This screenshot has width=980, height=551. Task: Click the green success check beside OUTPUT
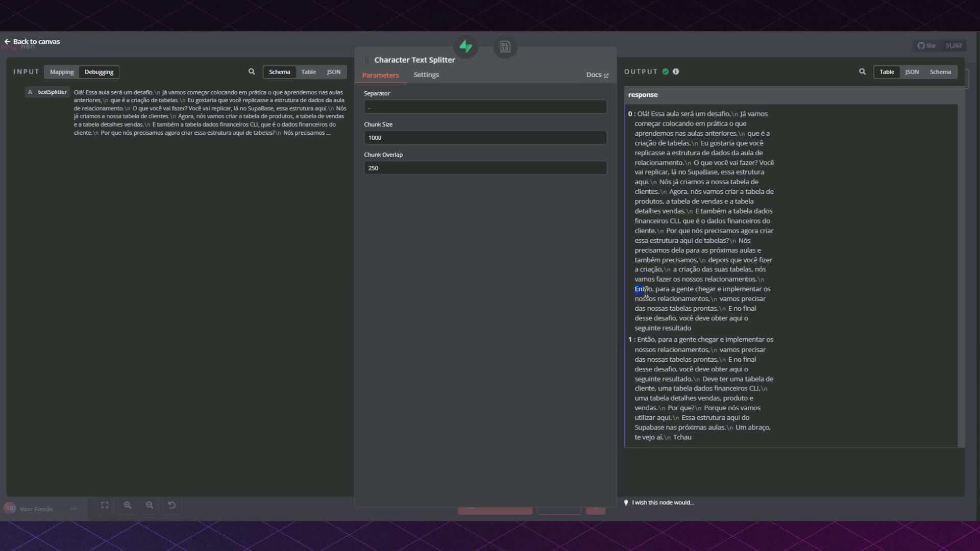[665, 71]
